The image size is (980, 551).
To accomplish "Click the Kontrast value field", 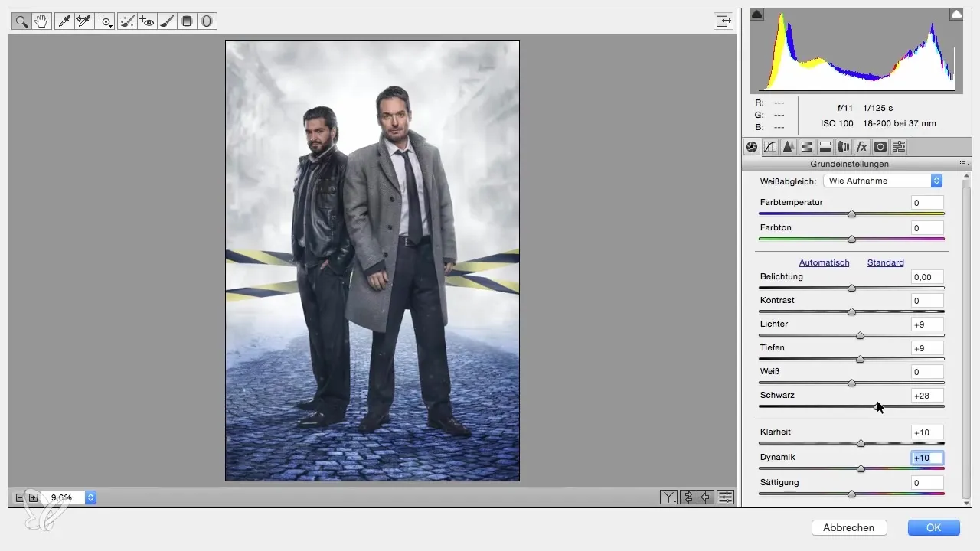I will pos(927,301).
